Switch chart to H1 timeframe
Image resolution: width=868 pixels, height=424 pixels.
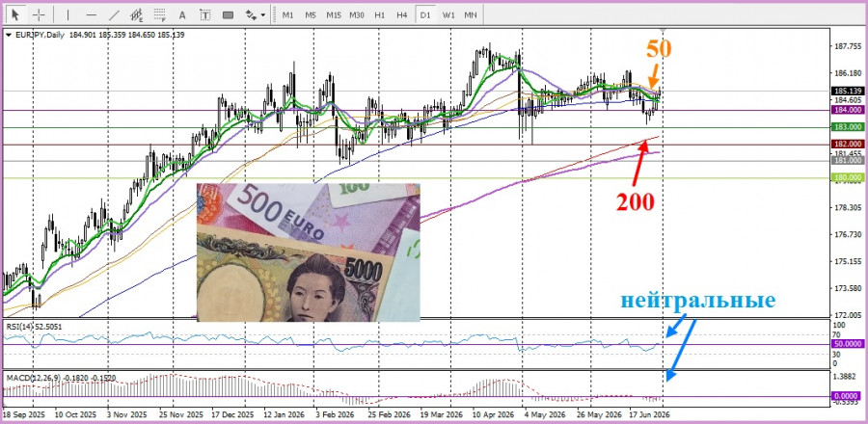(x=380, y=14)
